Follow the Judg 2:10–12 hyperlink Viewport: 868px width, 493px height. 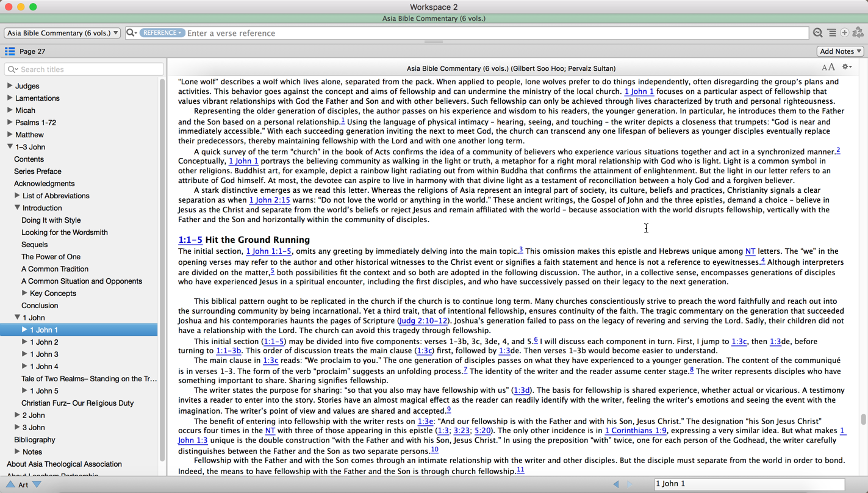coord(423,321)
